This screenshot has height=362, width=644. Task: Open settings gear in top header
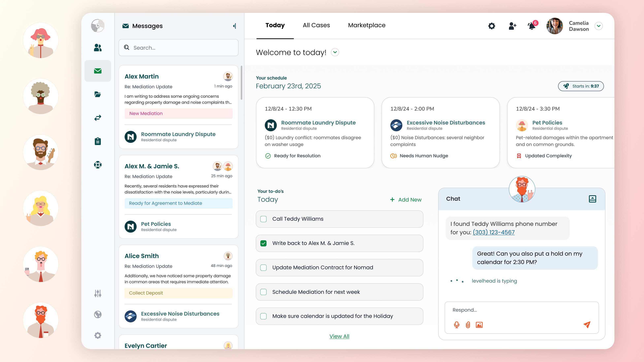[x=491, y=26]
